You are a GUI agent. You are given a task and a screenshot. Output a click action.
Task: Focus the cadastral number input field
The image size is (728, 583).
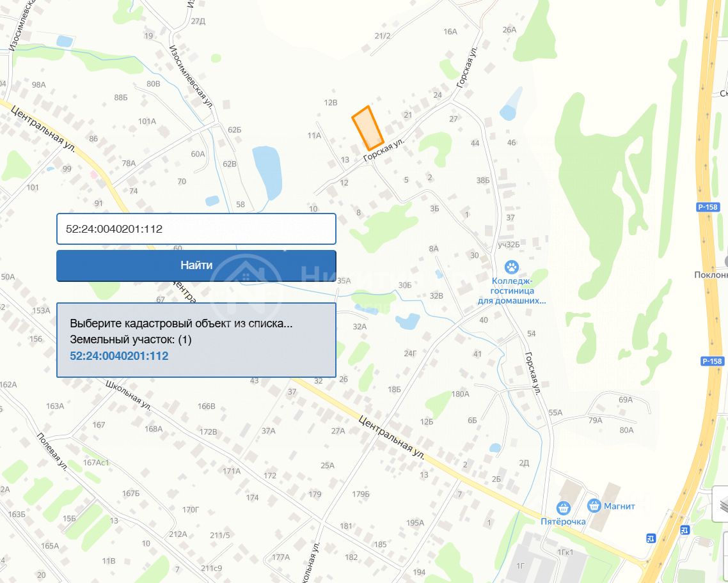196,229
